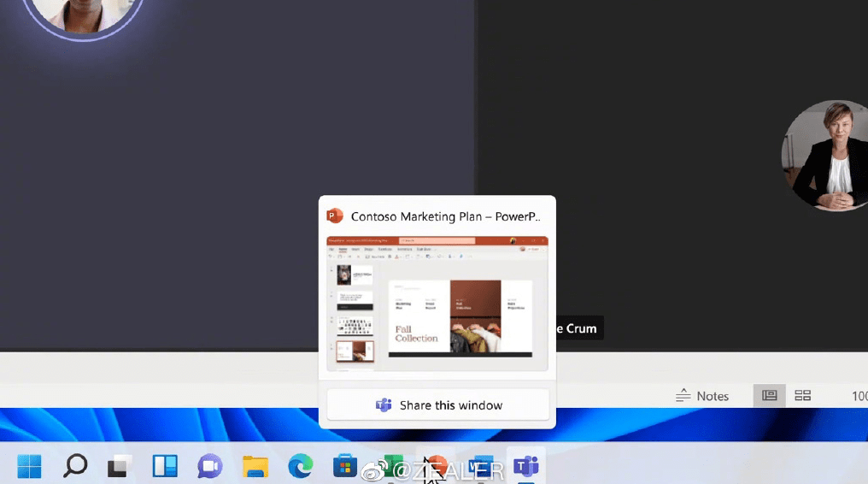The image size is (868, 484).
Task: Launch Teams Chat from the taskbar
Action: (x=210, y=466)
